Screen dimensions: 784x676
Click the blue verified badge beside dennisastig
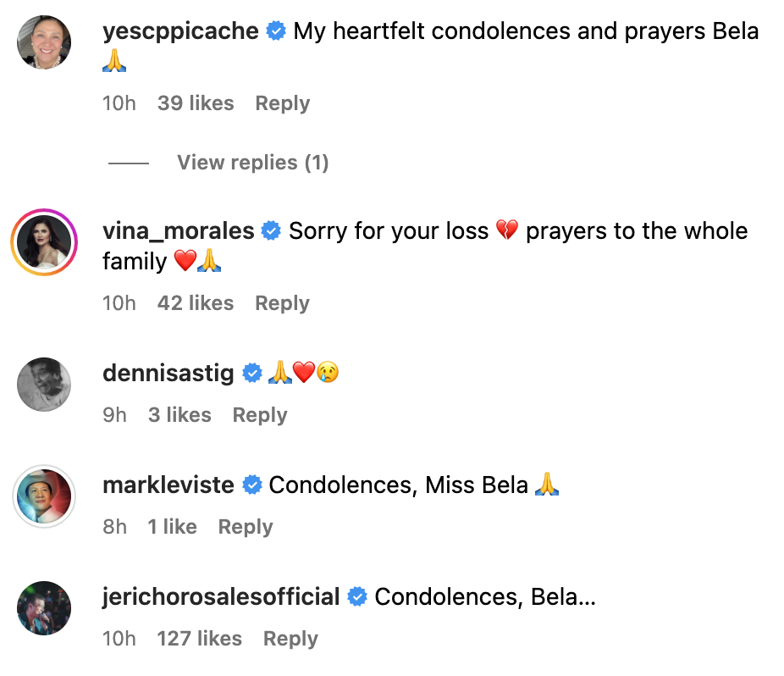coord(251,372)
